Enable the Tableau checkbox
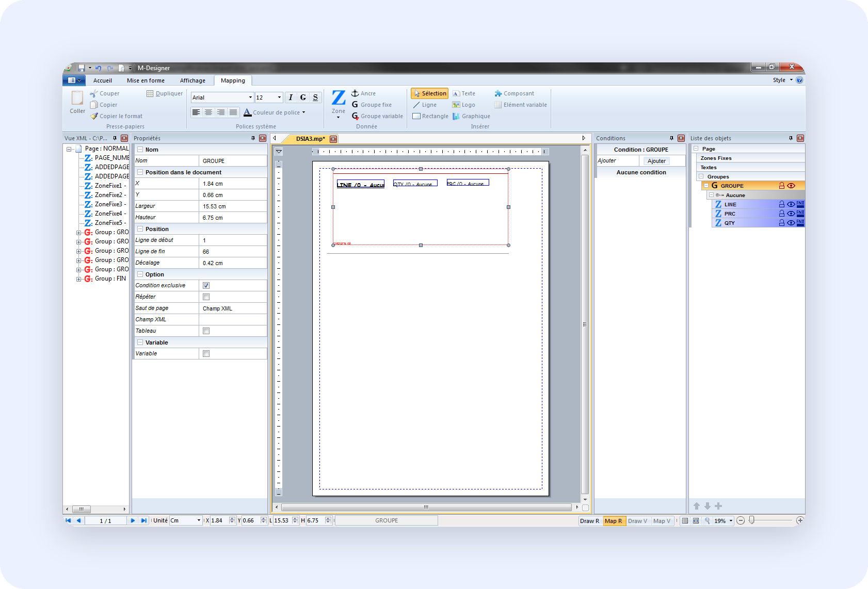 206,331
